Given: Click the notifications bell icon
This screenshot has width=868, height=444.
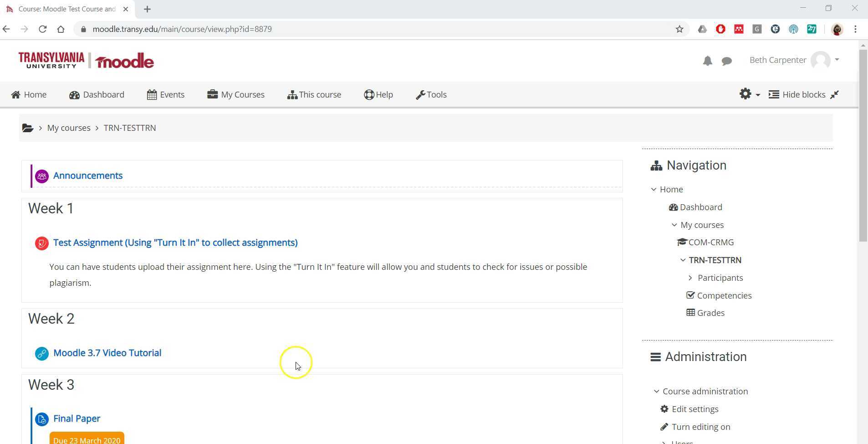Looking at the screenshot, I should point(707,60).
